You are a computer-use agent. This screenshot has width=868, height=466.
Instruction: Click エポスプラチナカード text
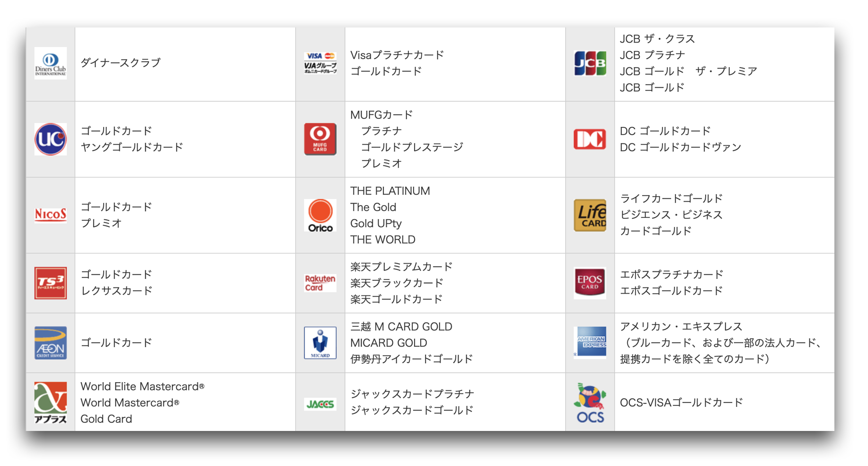(x=672, y=274)
